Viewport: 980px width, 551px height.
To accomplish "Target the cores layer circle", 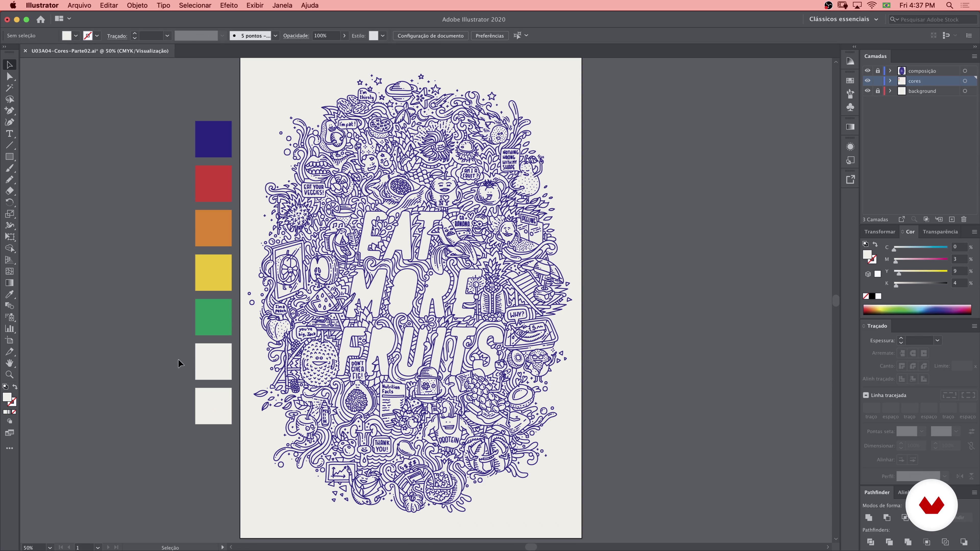I will point(965,81).
